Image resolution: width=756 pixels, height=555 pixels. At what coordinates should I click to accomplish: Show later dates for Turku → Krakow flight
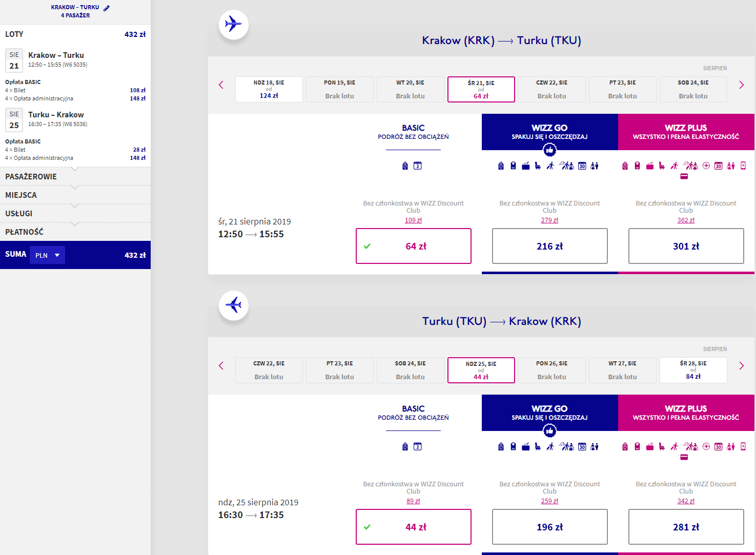pos(741,366)
